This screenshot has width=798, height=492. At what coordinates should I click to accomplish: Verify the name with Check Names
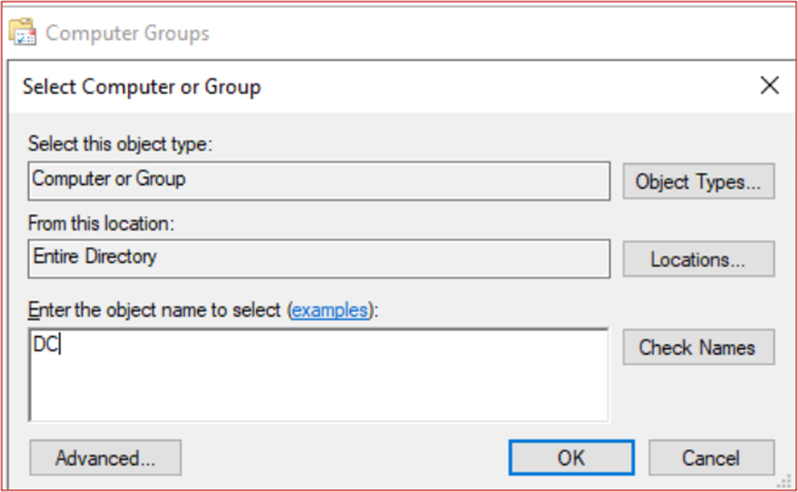point(698,347)
